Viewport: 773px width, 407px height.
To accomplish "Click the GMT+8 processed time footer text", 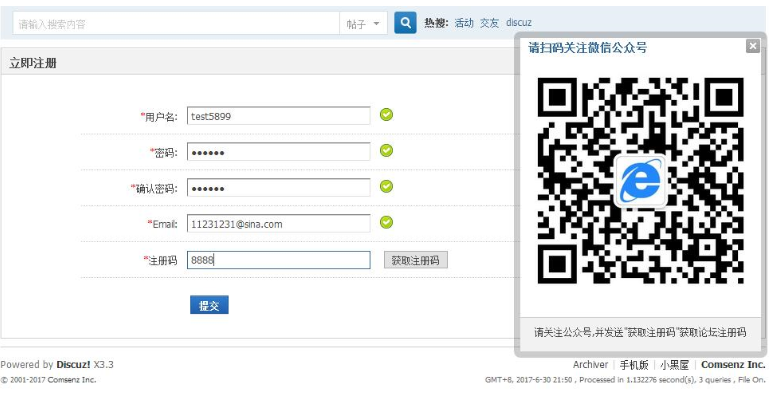I will [x=625, y=380].
